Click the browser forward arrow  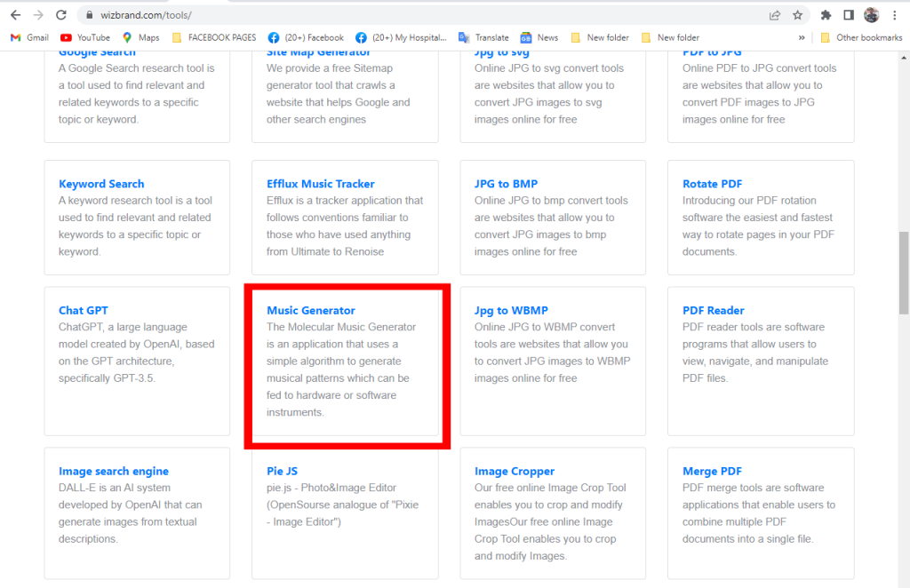[38, 15]
